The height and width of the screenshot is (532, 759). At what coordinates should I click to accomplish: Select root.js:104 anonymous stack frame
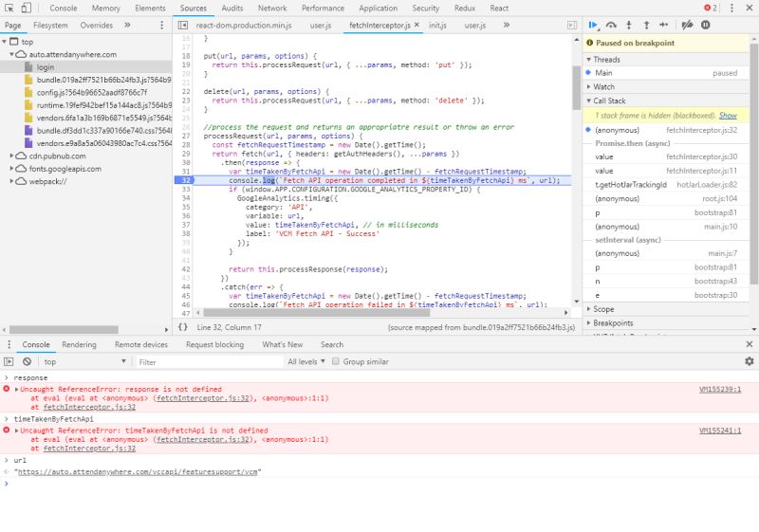coord(666,199)
